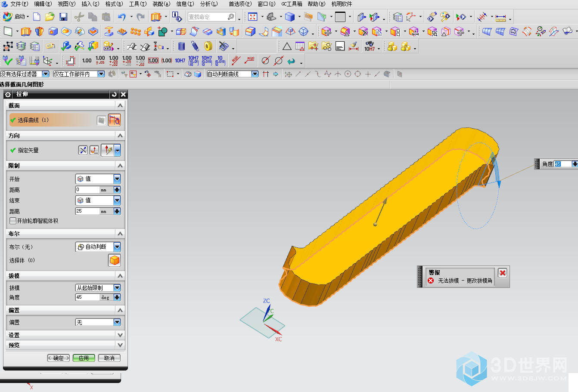Click the on-screen 角度 input field
The height and width of the screenshot is (392, 578).
pos(562,164)
